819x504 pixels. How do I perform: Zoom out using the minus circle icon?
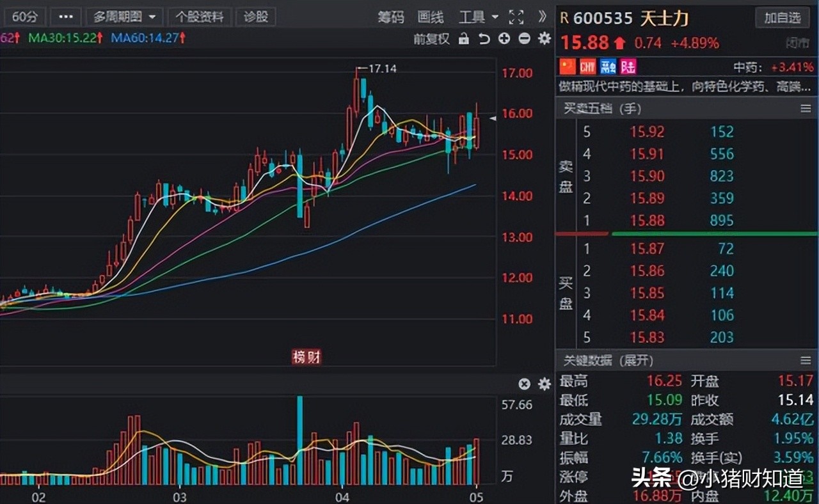[523, 39]
